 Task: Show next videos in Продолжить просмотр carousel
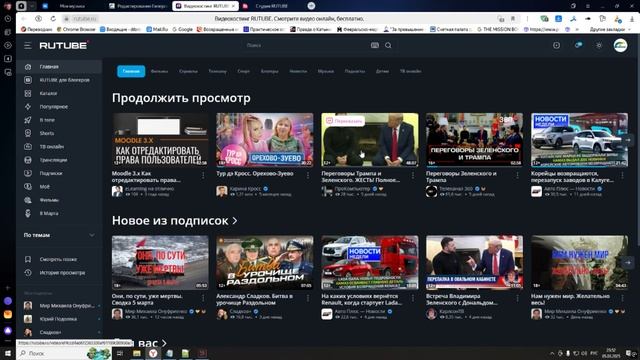tap(628, 140)
